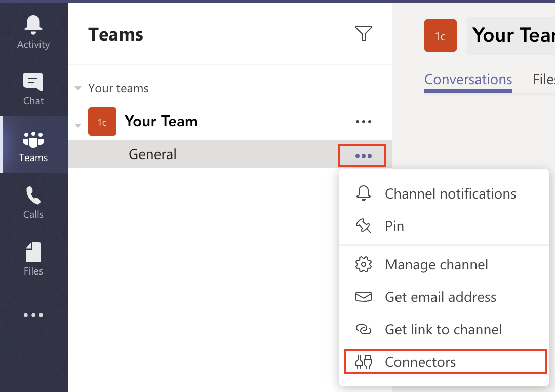This screenshot has height=392, width=555.
Task: Open more options for General channel
Action: coord(364,156)
